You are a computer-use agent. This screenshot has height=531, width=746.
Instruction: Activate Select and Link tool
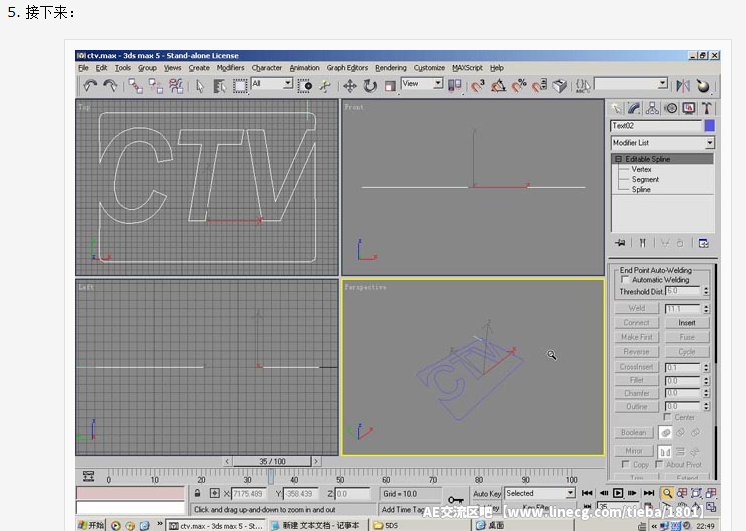click(136, 86)
